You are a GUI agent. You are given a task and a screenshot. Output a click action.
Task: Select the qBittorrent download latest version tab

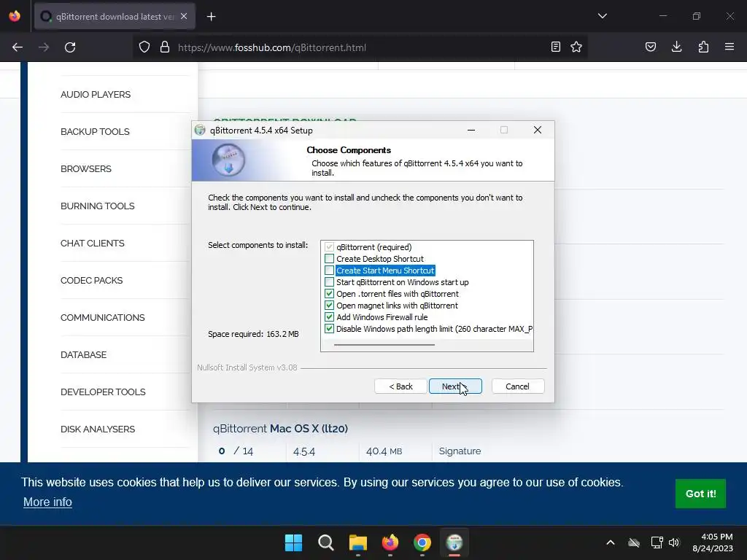tap(115, 17)
